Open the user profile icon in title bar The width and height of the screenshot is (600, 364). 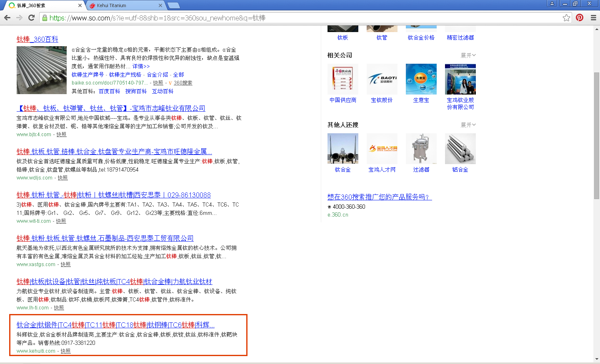click(552, 3)
